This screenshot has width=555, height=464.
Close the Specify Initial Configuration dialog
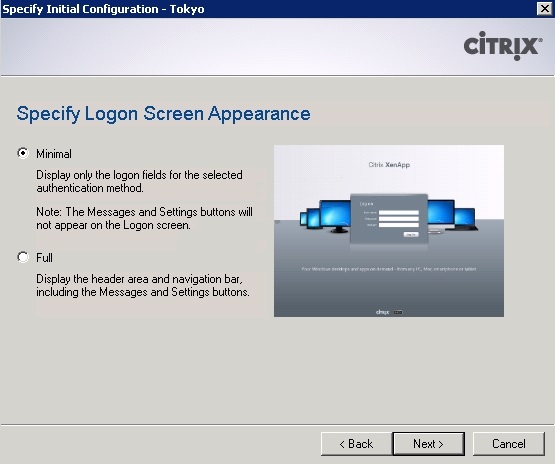point(544,8)
